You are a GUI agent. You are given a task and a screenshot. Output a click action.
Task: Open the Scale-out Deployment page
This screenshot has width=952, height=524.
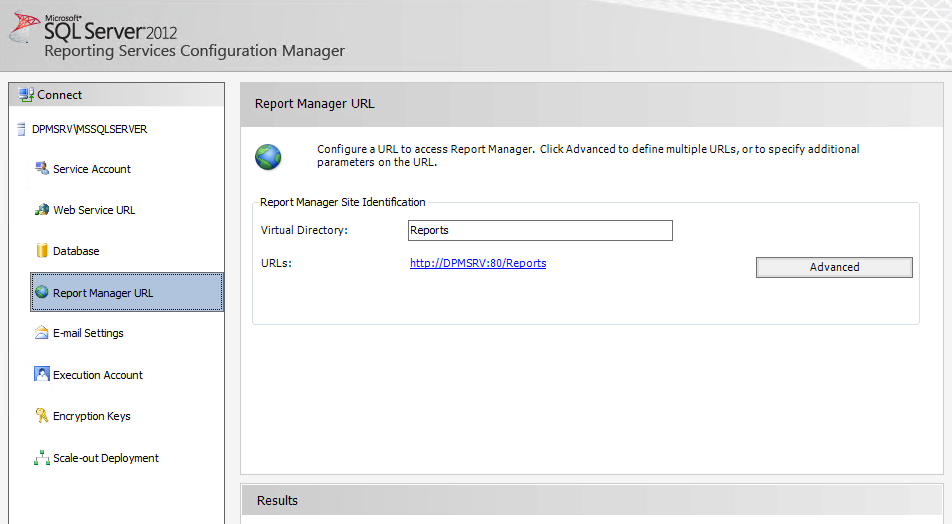(106, 458)
